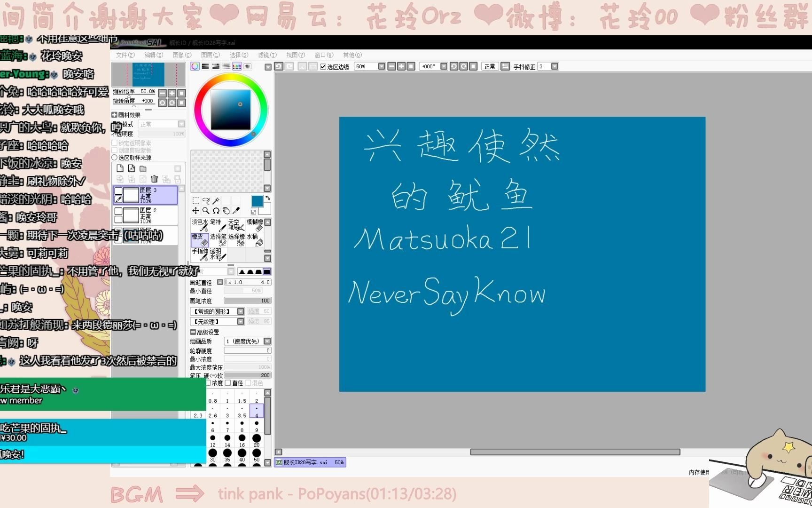The width and height of the screenshot is (812, 508).
Task: Swap foreground and background colors
Action: (x=268, y=198)
